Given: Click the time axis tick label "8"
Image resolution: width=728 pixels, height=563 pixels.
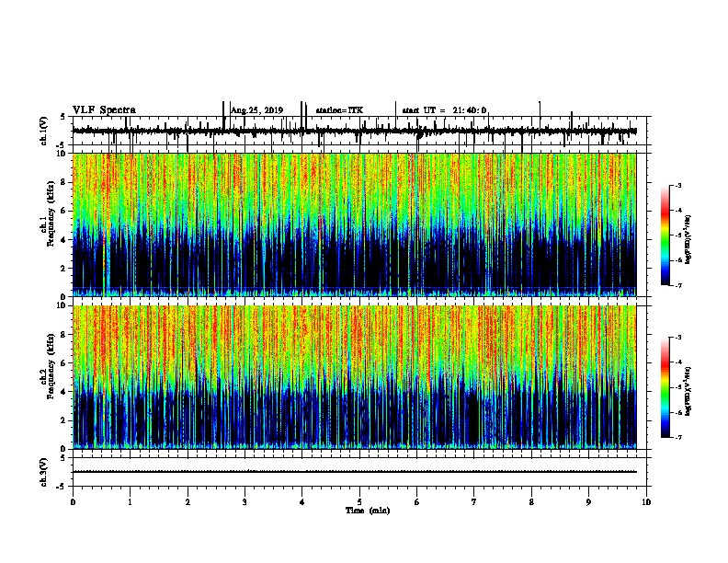Looking at the screenshot, I should click(x=531, y=502).
